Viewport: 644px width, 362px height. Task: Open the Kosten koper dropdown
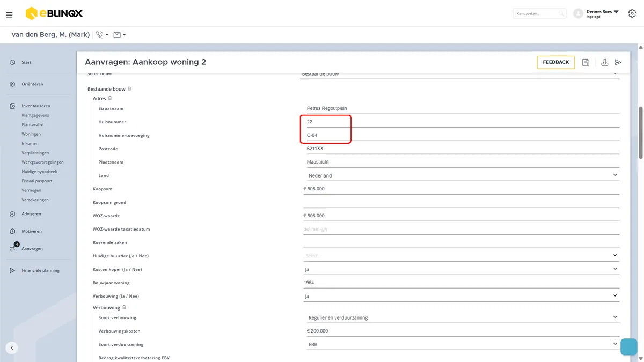[x=461, y=269]
